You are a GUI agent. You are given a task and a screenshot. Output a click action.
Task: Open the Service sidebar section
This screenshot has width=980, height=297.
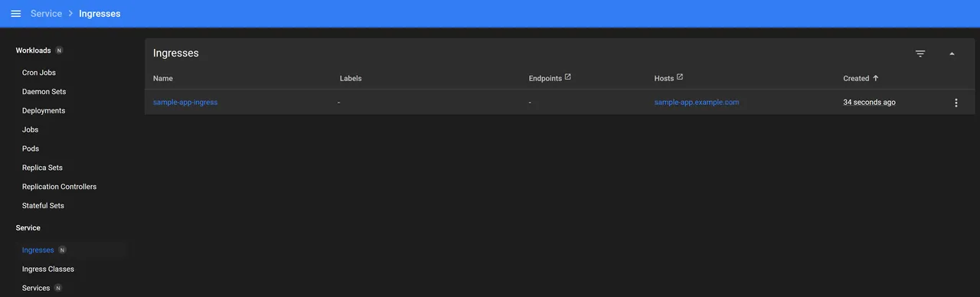pyautogui.click(x=28, y=228)
